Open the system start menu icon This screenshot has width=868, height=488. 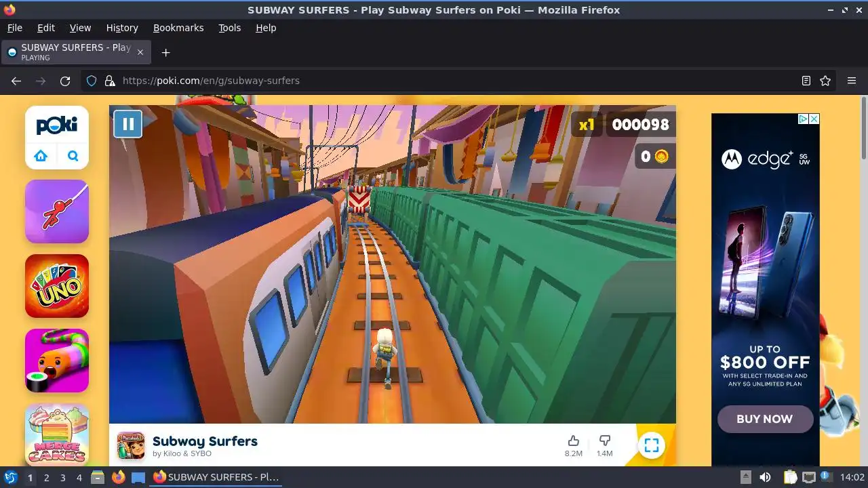tap(10, 477)
